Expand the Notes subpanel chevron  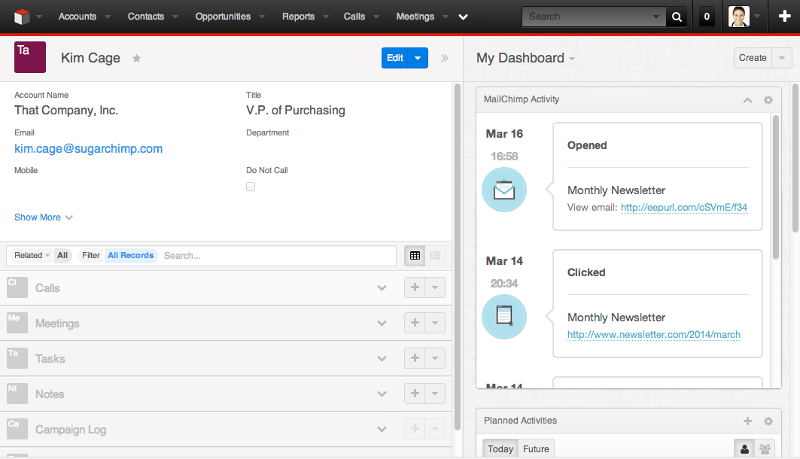pos(382,394)
